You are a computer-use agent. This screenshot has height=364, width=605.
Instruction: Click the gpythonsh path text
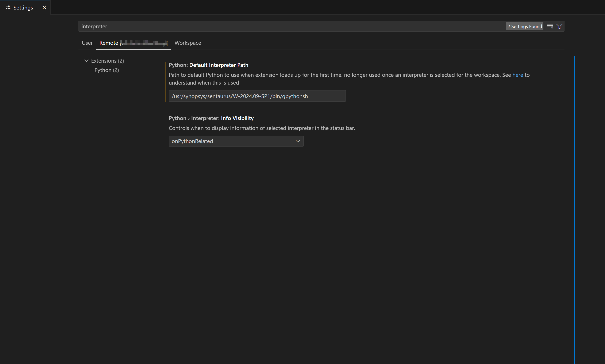pos(240,96)
